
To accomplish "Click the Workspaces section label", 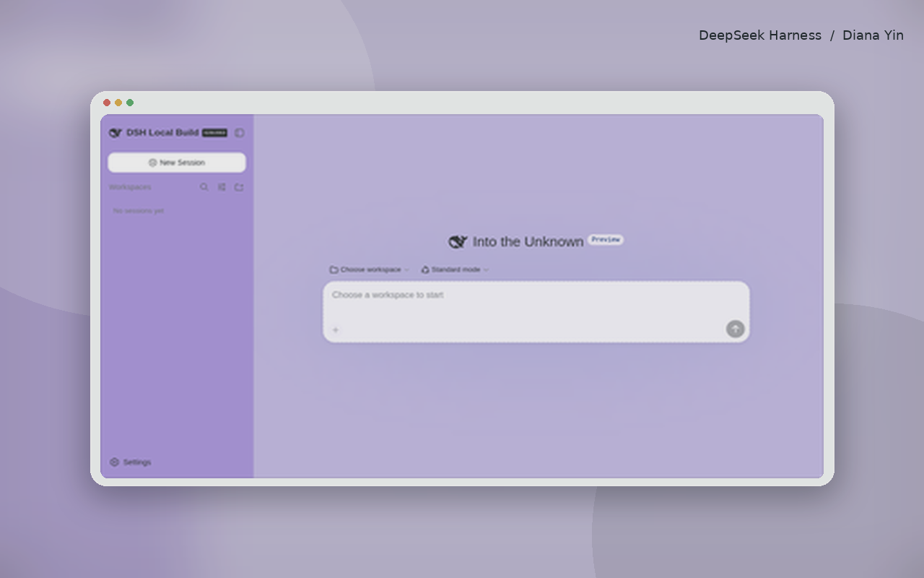I will click(x=130, y=187).
